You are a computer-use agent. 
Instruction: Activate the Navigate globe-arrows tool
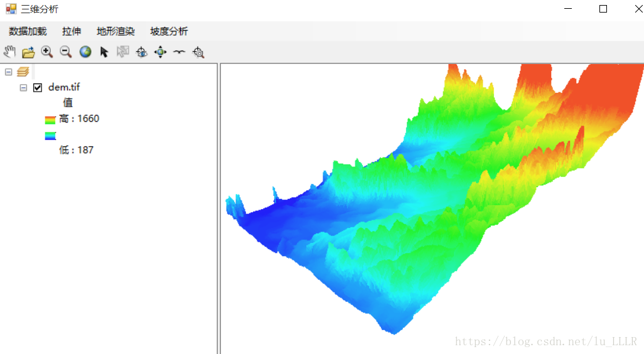pos(160,52)
